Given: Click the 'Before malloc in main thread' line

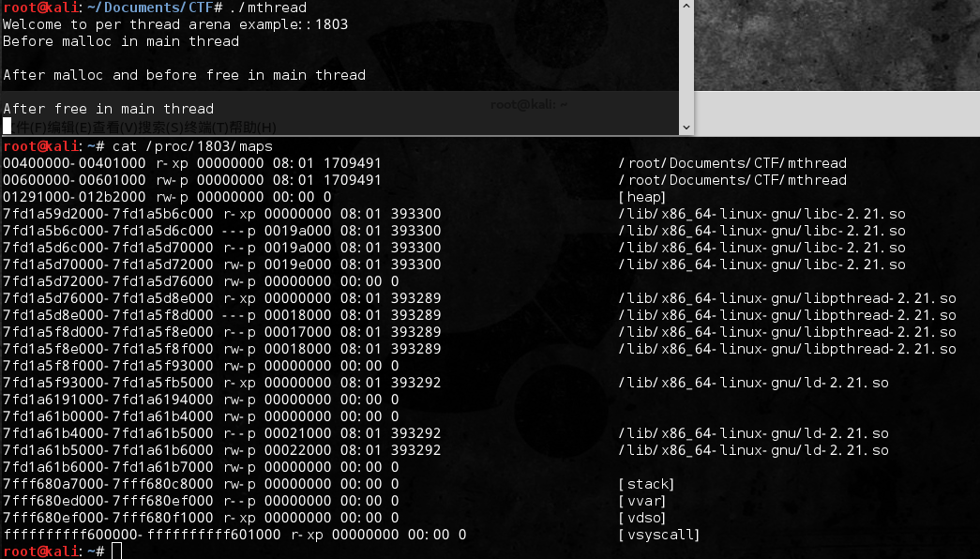Looking at the screenshot, I should pos(121,41).
